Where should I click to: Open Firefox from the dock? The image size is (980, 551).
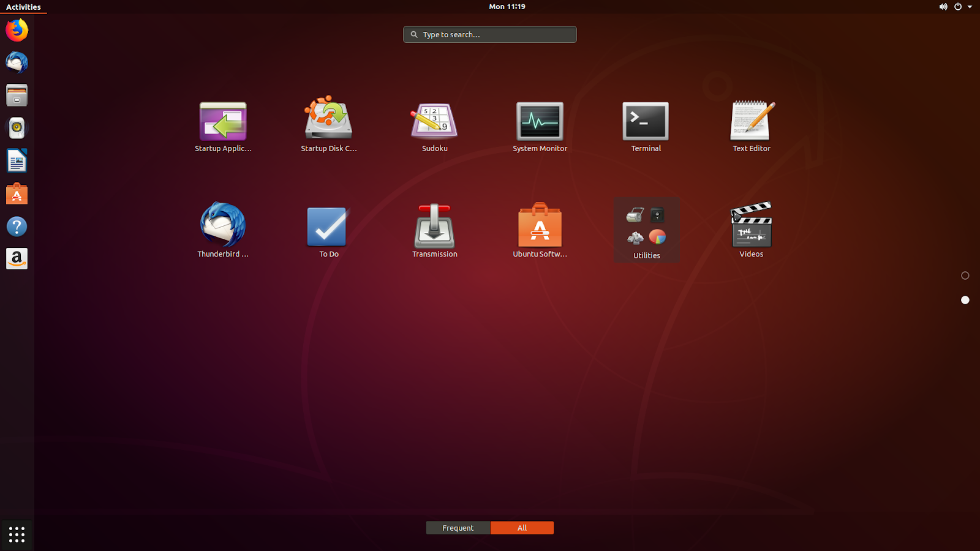(17, 29)
